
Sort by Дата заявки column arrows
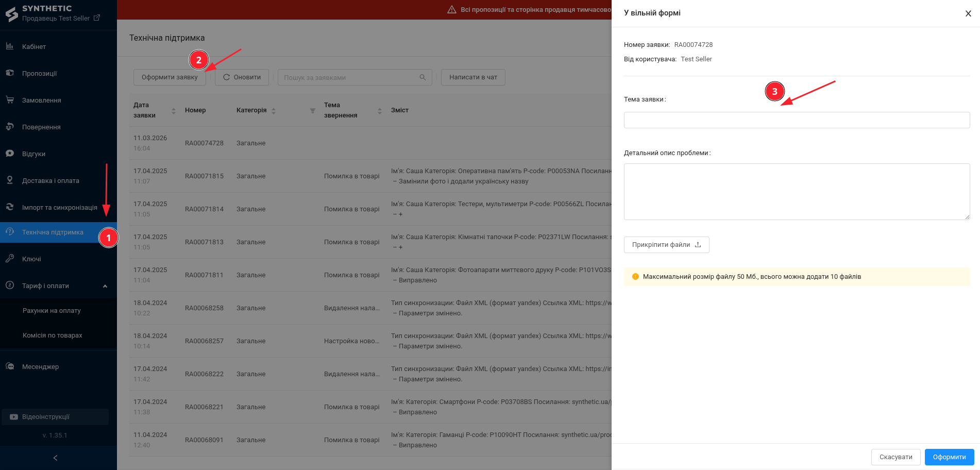pos(174,110)
